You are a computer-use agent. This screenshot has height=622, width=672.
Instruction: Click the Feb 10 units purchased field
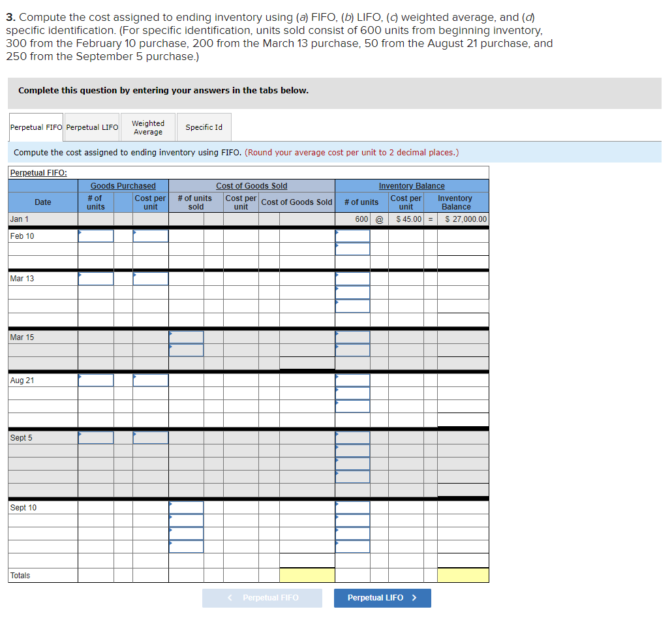tap(95, 236)
